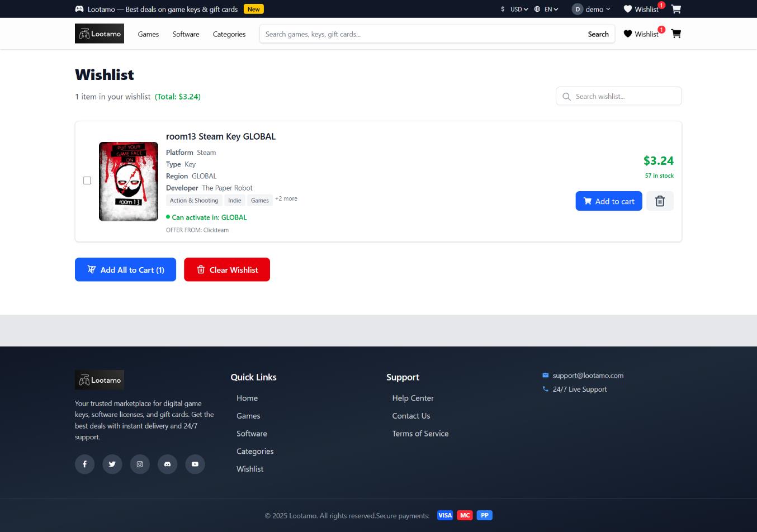Click the wishlist search field
The image size is (757, 532).
click(618, 96)
